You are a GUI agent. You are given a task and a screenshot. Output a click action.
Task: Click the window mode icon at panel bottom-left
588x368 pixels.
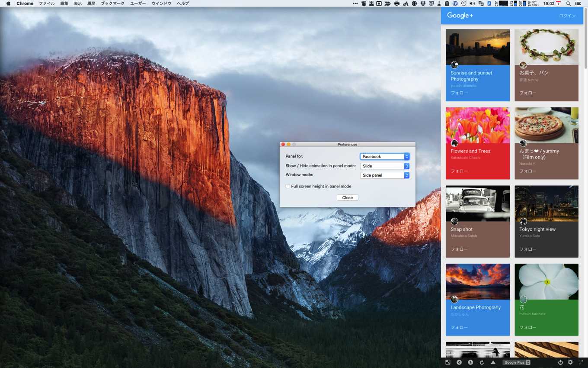pos(448,362)
